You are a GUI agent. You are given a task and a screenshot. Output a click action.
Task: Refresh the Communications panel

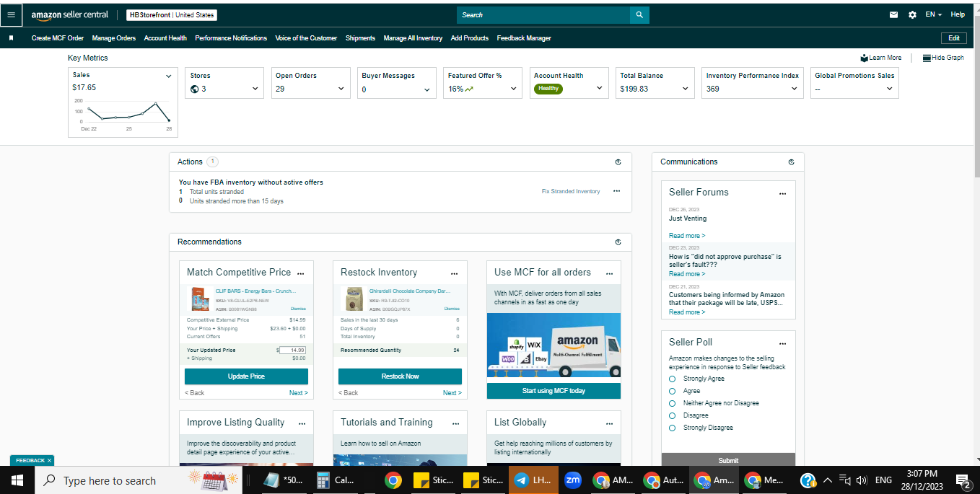click(791, 162)
